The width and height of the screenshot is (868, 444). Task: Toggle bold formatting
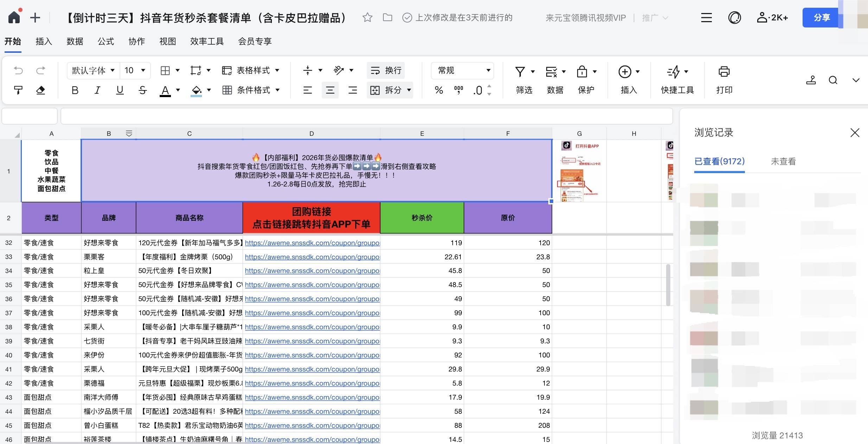75,90
